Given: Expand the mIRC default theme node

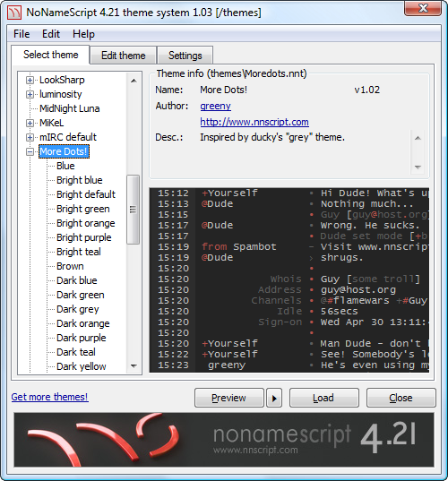Looking at the screenshot, I should pos(30,137).
